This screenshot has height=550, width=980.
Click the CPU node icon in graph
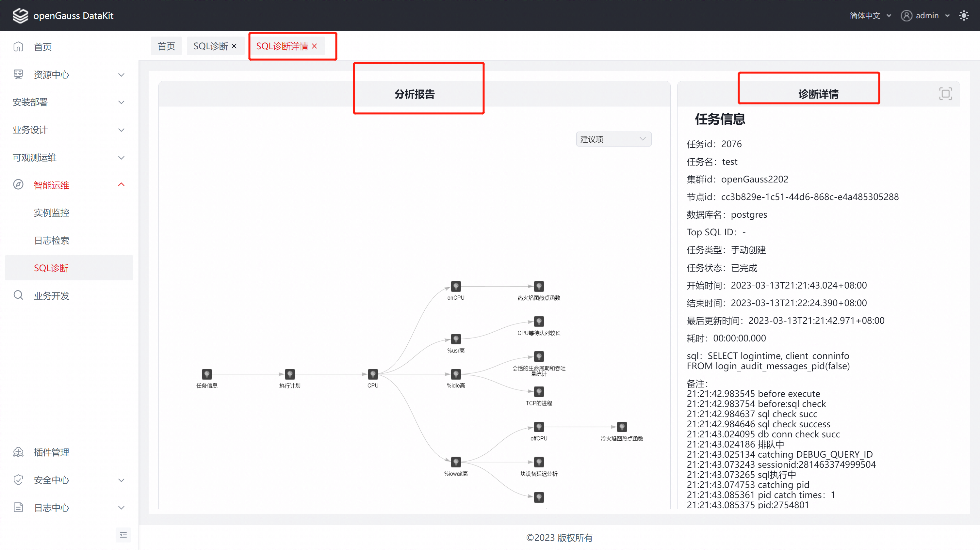(372, 374)
